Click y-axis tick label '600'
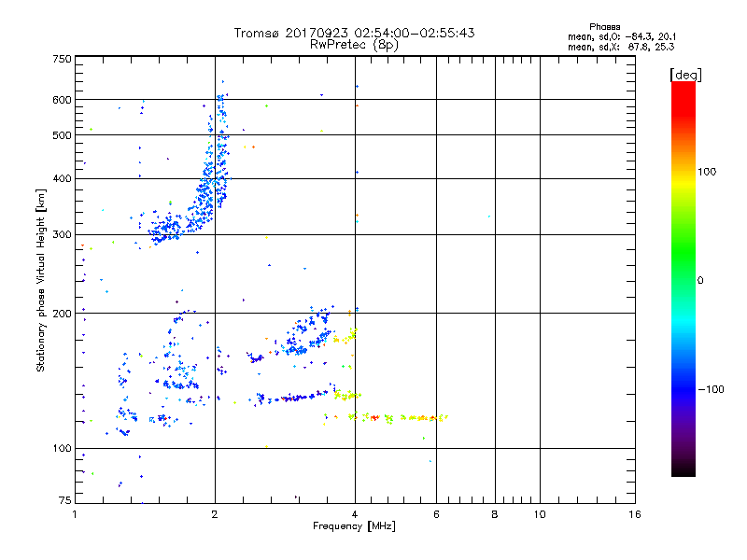747x560 pixels. (62, 100)
